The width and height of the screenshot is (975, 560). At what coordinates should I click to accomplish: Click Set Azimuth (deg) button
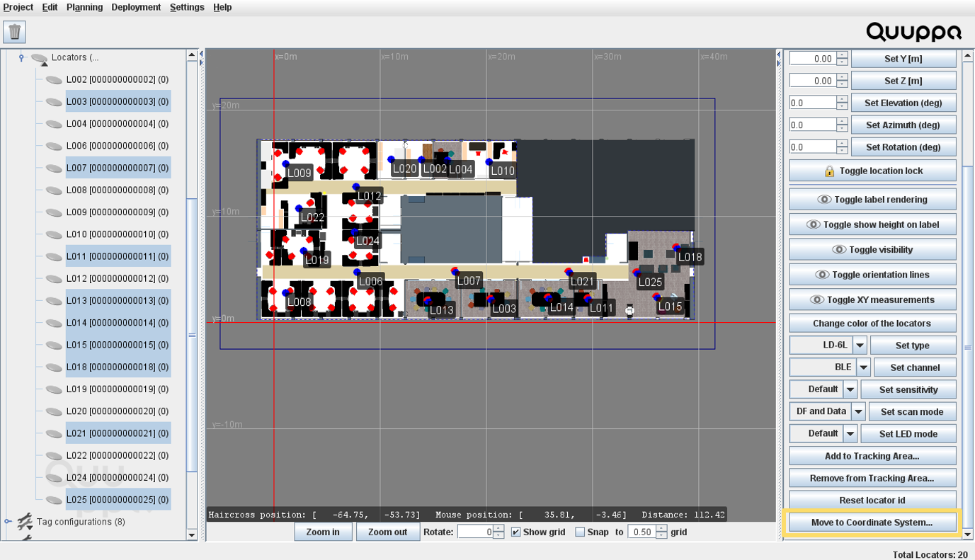click(903, 125)
